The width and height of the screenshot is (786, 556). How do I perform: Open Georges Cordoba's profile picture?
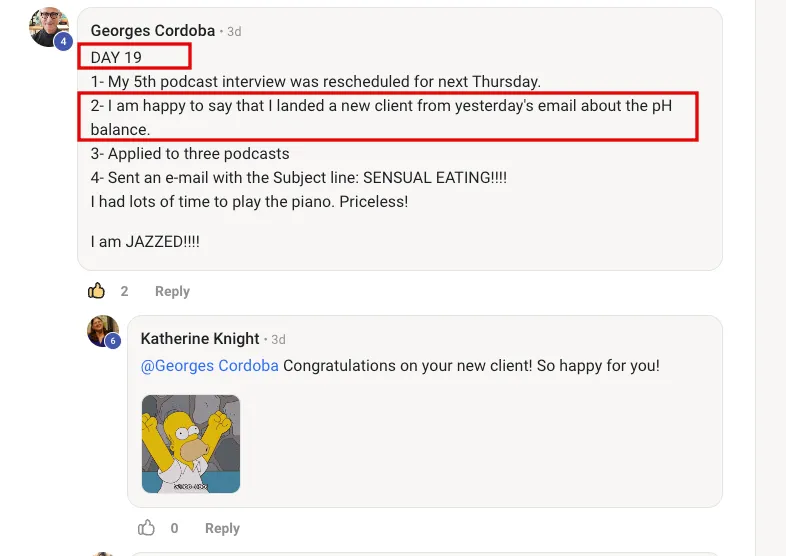pos(47,26)
